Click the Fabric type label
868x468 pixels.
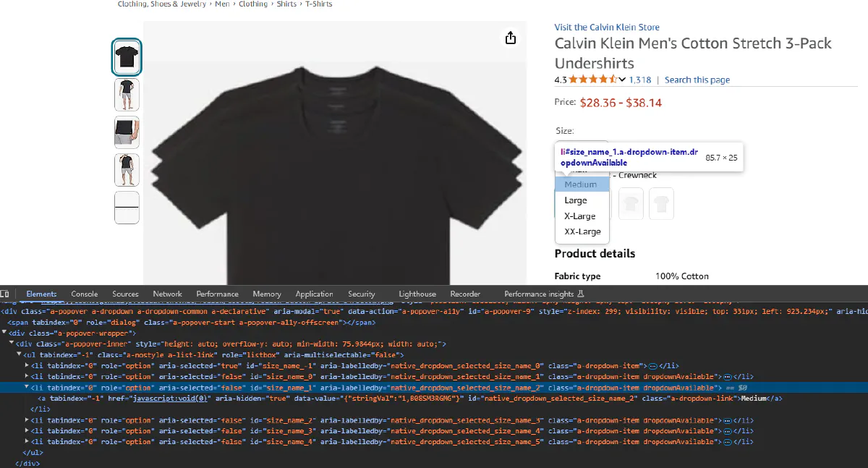click(x=578, y=276)
